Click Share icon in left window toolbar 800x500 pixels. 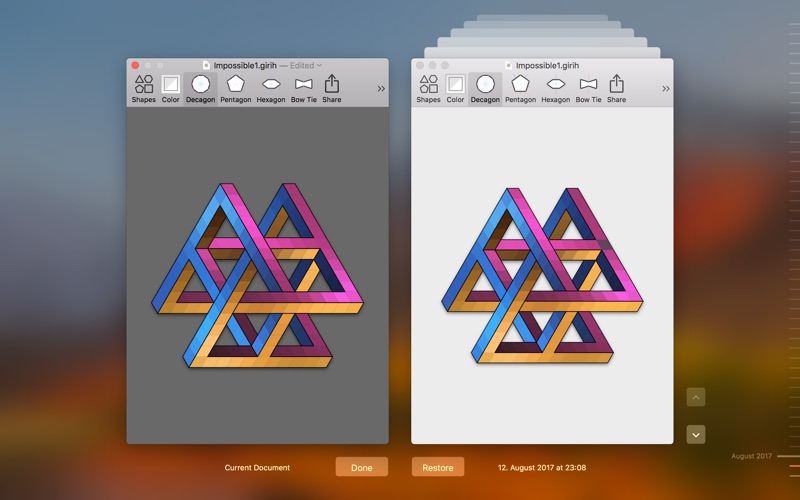pos(332,88)
